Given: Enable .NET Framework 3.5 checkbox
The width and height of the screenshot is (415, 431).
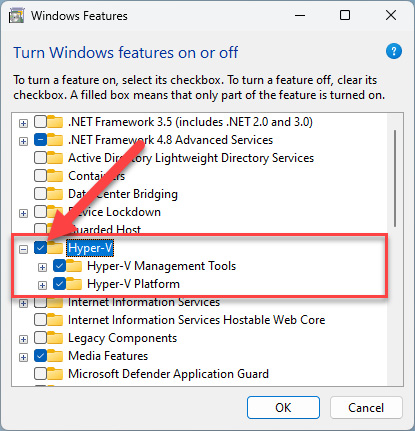Looking at the screenshot, I should pyautogui.click(x=40, y=122).
